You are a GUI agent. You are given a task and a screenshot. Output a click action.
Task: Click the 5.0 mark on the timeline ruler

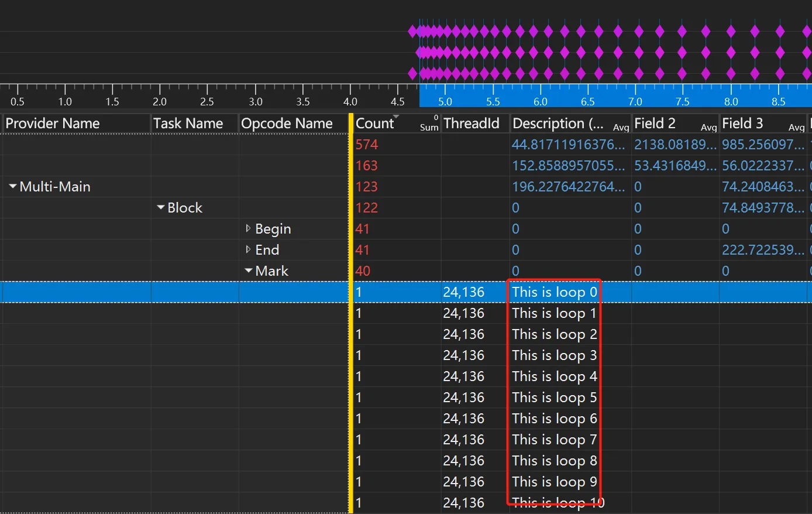445,97
